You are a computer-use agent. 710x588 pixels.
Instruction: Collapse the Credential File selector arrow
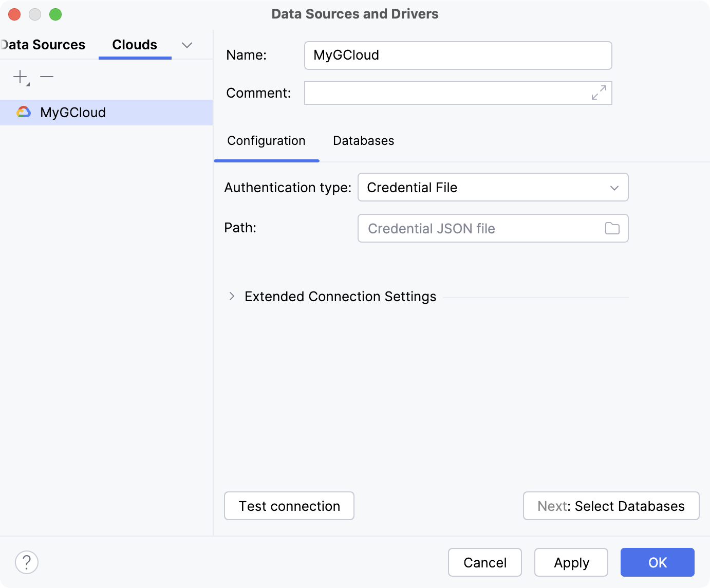[x=613, y=187]
